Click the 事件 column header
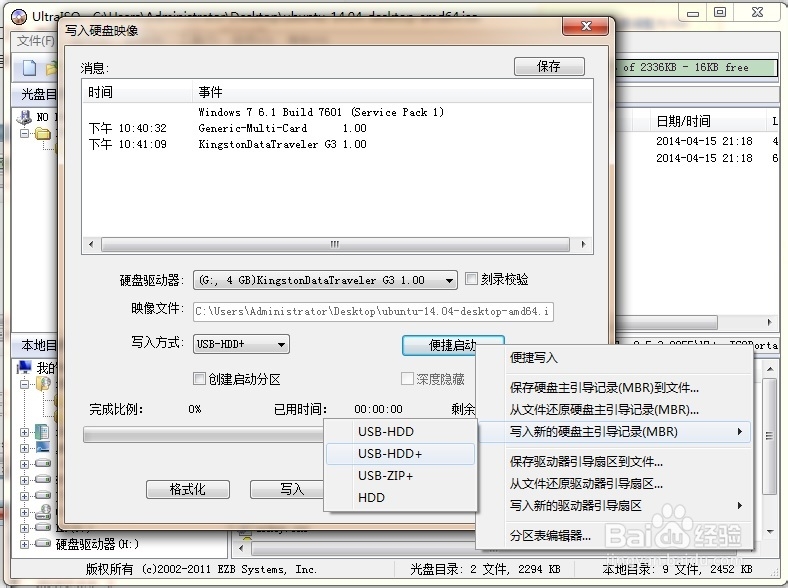 (391, 92)
